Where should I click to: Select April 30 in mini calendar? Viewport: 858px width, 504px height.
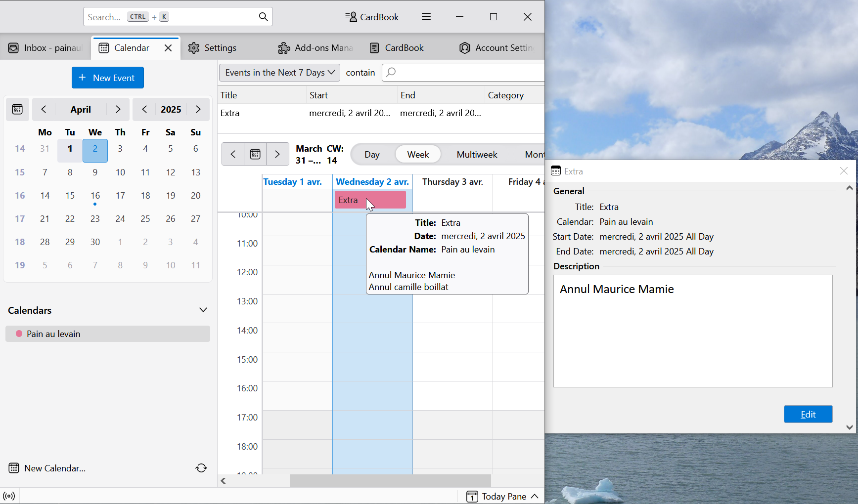click(x=95, y=242)
